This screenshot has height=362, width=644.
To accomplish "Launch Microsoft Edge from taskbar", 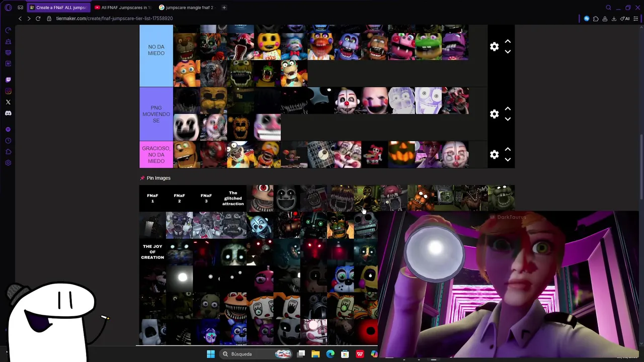I will [330, 354].
